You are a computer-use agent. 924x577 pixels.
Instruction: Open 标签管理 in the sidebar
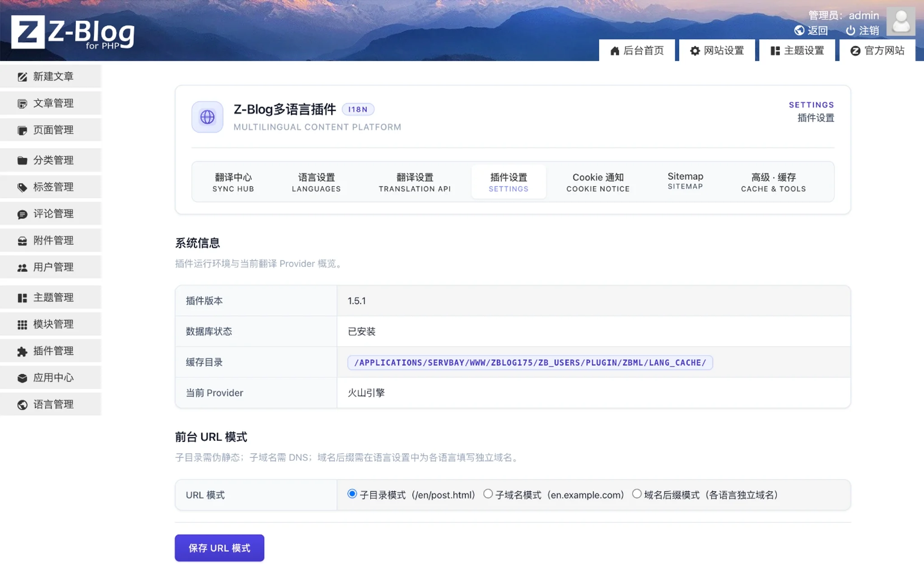(51, 186)
